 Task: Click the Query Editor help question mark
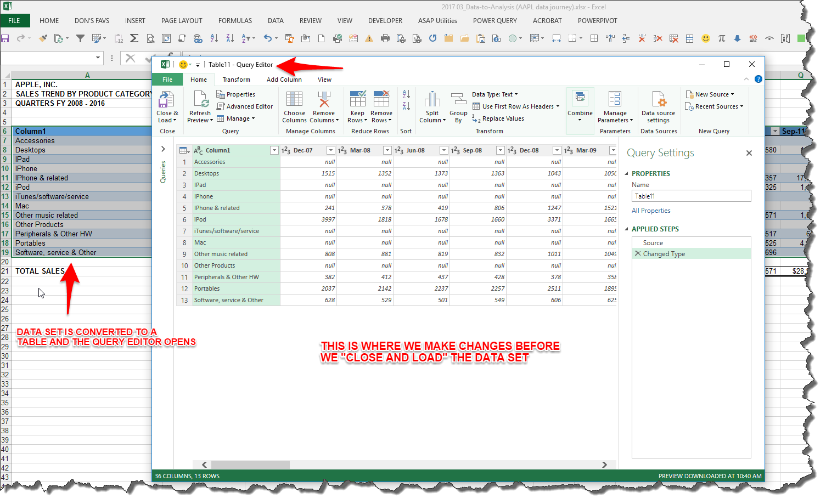point(758,79)
